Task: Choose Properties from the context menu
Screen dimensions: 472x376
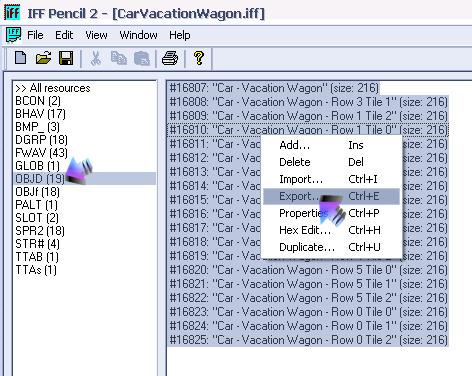Action: pyautogui.click(x=332, y=213)
